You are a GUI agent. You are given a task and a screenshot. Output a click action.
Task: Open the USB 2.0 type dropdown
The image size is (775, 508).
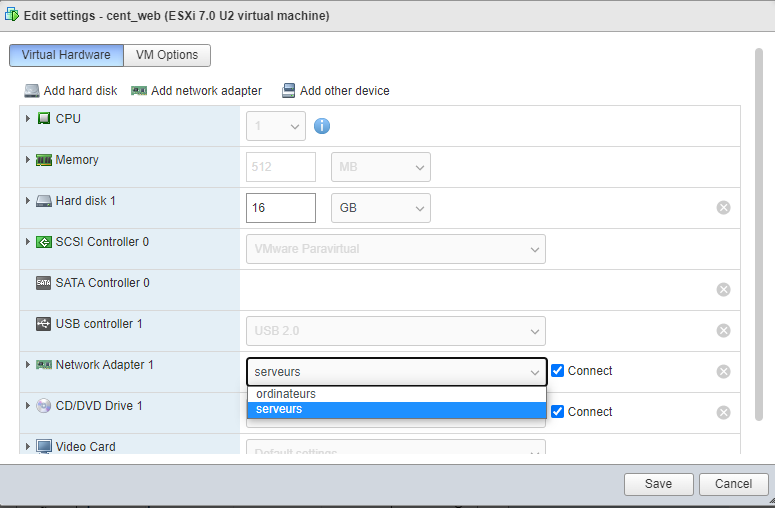[x=396, y=331]
